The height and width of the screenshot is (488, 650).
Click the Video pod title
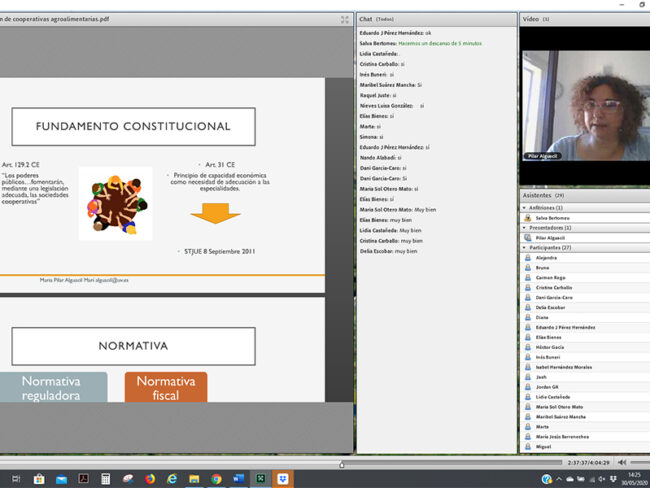pyautogui.click(x=530, y=19)
